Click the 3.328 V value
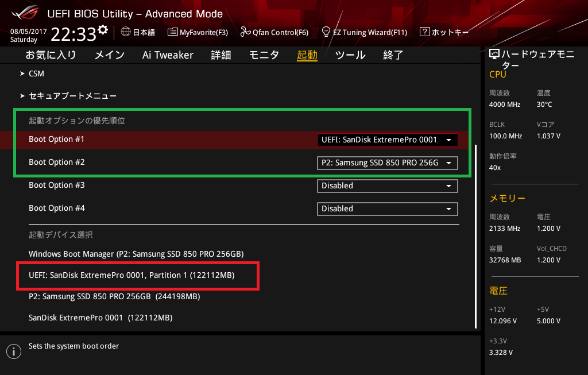The width and height of the screenshot is (588, 375). (501, 353)
